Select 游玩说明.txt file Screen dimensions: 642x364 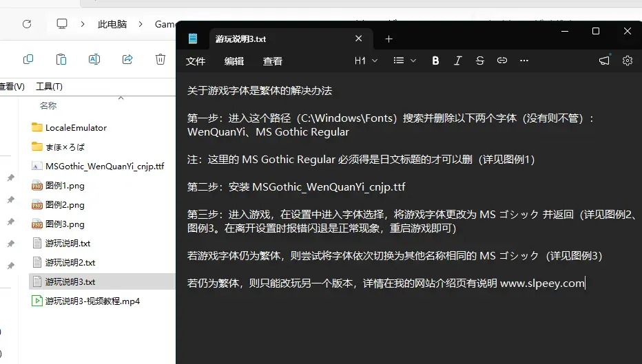pyautogui.click(x=68, y=244)
